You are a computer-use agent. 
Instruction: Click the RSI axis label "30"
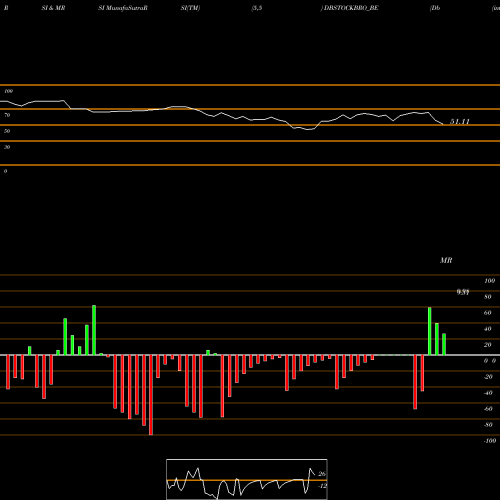pos(7,147)
